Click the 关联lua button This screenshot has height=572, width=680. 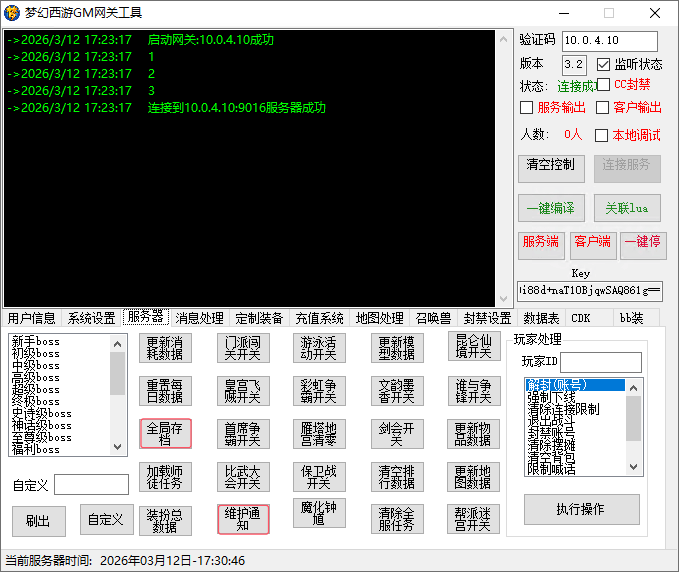click(627, 208)
